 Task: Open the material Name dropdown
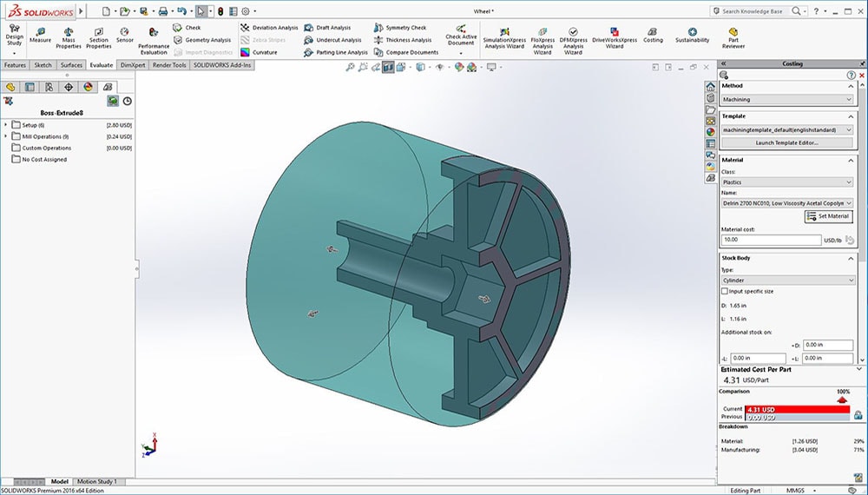(786, 203)
